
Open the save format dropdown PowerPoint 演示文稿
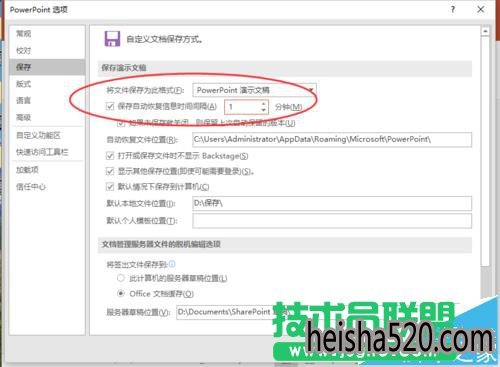tap(255, 90)
